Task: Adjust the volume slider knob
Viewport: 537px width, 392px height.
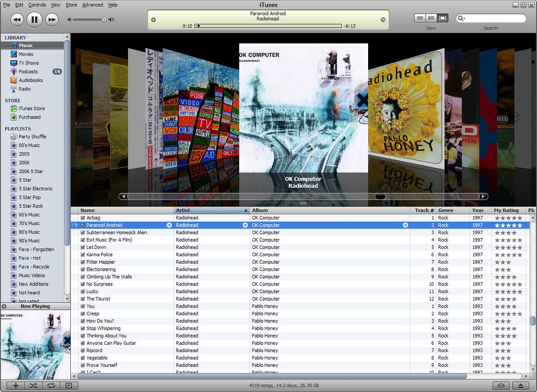Action: pyautogui.click(x=104, y=20)
